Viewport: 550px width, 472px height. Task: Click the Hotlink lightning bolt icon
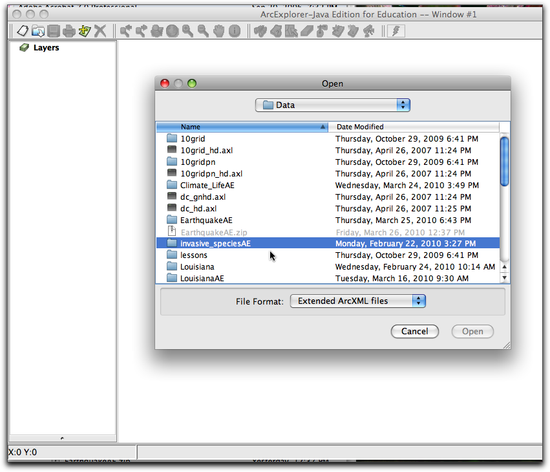pos(396,31)
